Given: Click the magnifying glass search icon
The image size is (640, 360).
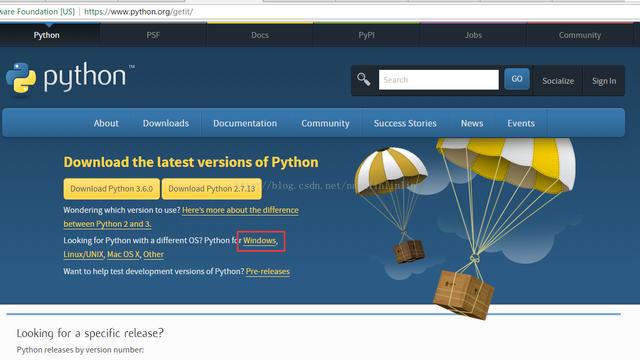Looking at the screenshot, I should click(x=363, y=79).
